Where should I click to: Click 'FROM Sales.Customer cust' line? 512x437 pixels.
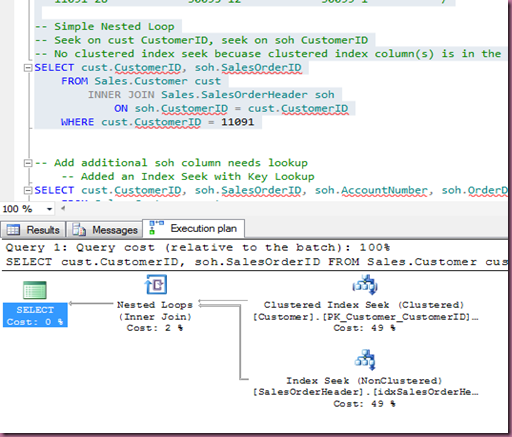pyautogui.click(x=141, y=81)
